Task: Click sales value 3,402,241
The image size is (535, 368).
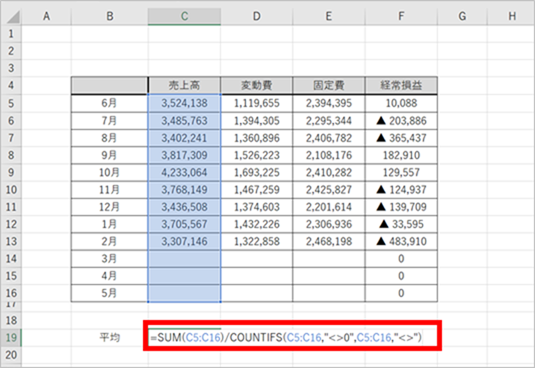Action: point(184,138)
